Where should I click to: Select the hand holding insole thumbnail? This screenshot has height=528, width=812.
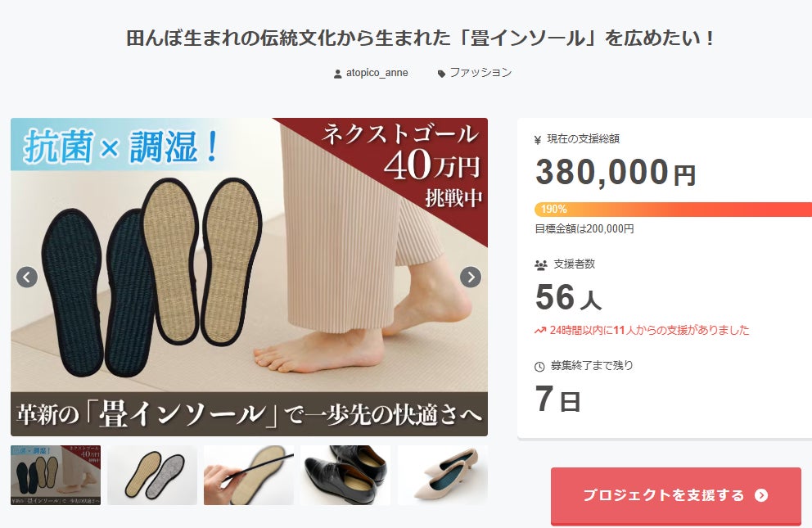point(249,475)
